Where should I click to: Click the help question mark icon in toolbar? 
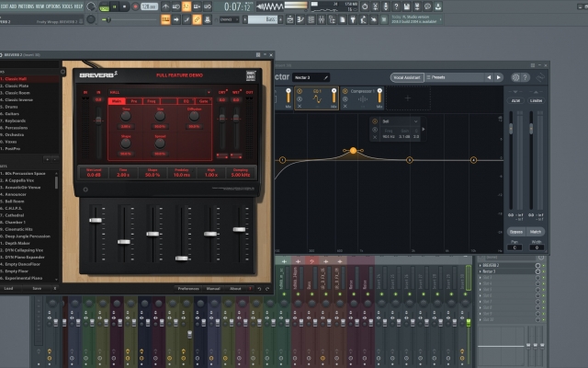click(396, 6)
